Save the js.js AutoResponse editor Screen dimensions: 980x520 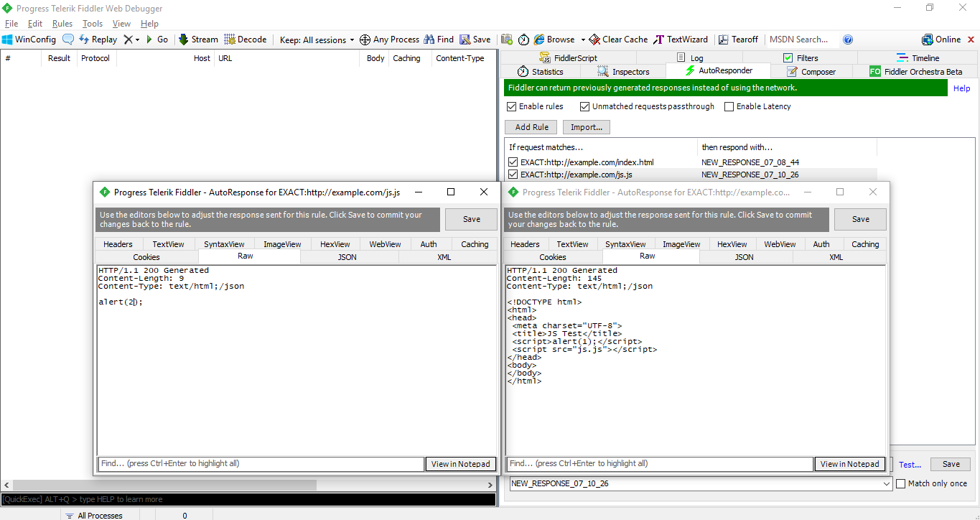click(x=472, y=219)
